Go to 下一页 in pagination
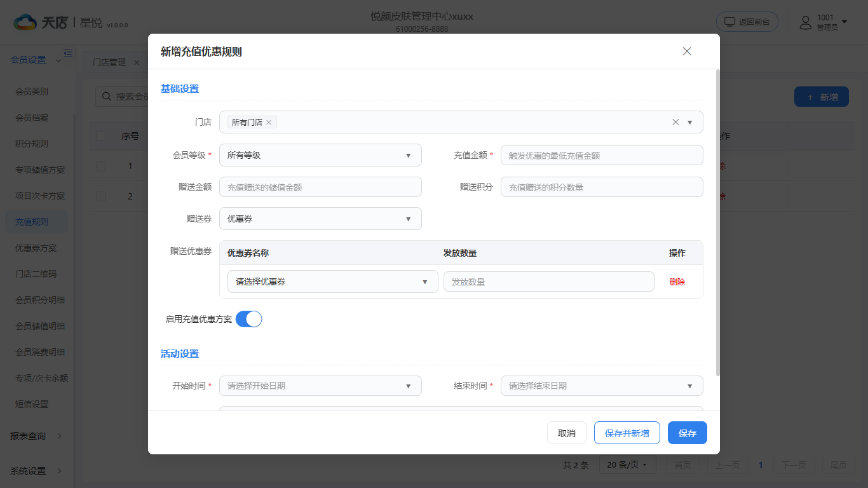 794,465
